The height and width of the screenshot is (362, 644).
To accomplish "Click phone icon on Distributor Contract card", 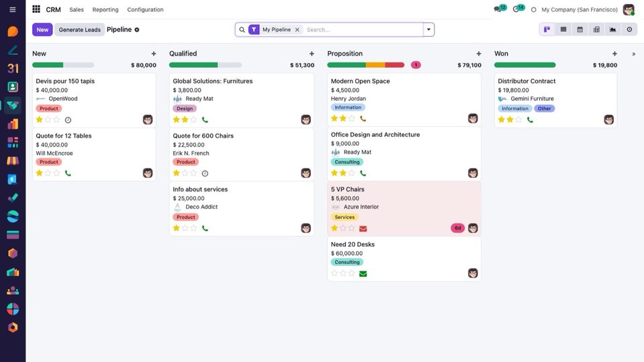I will click(531, 120).
